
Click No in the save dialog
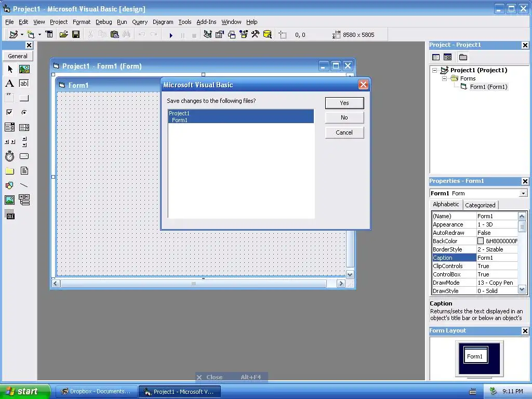pyautogui.click(x=344, y=118)
